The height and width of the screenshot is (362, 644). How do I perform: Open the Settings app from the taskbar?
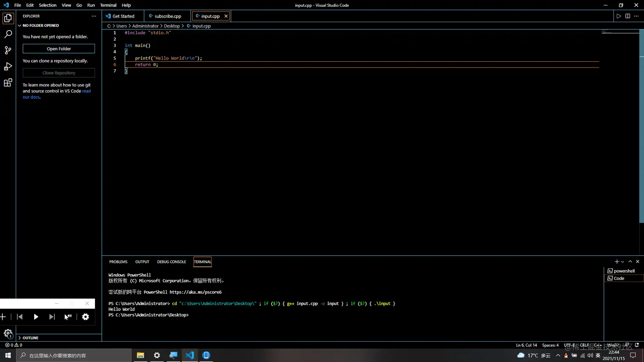click(x=157, y=355)
